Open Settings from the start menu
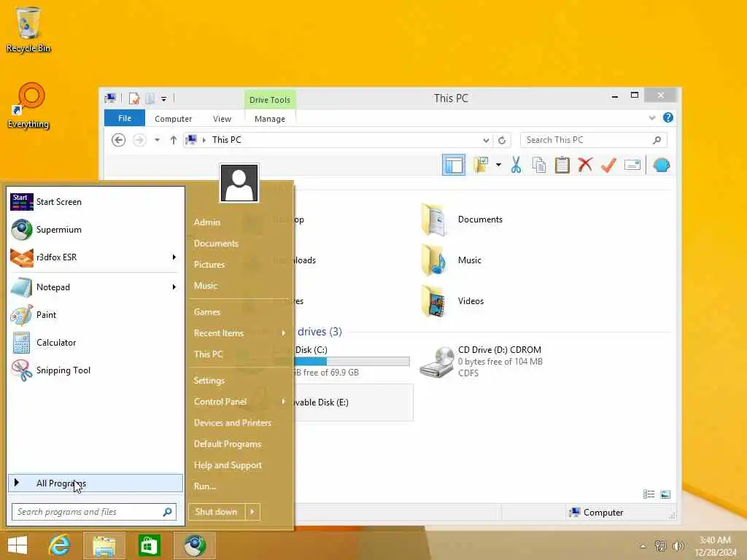This screenshot has width=747, height=560. coord(209,381)
